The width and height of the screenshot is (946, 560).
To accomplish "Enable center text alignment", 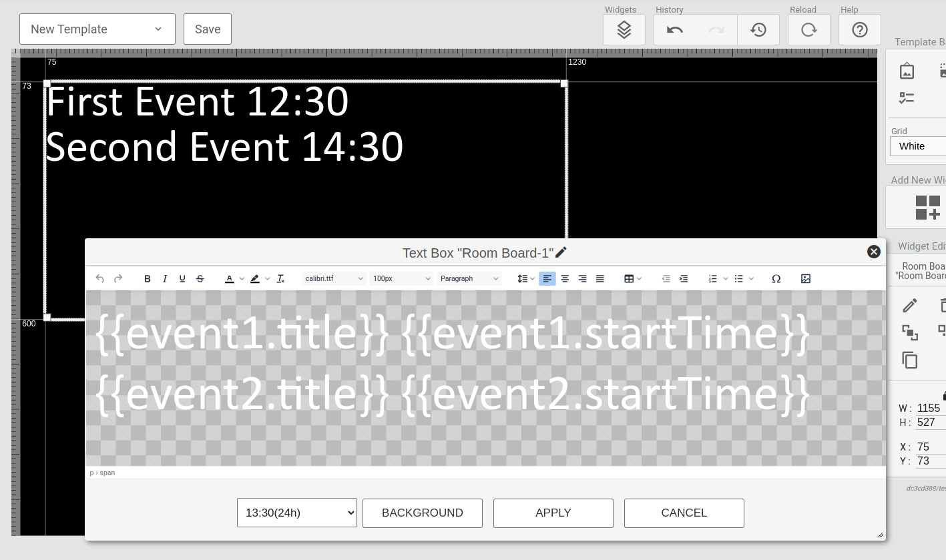I will [x=565, y=278].
